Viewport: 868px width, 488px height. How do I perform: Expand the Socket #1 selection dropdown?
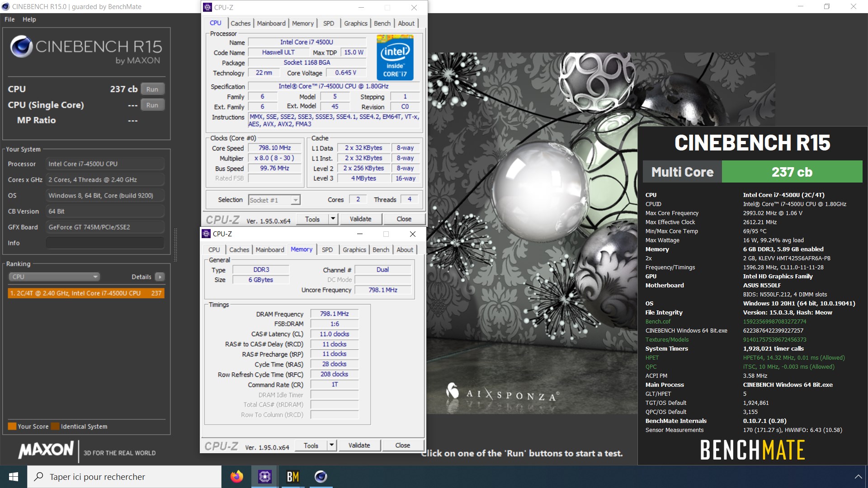(x=295, y=200)
